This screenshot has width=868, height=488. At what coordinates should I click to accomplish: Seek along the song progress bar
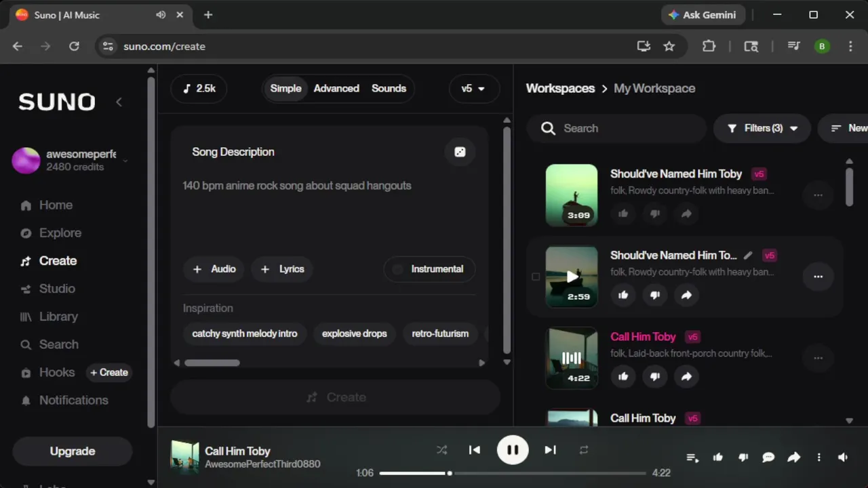pos(513,473)
